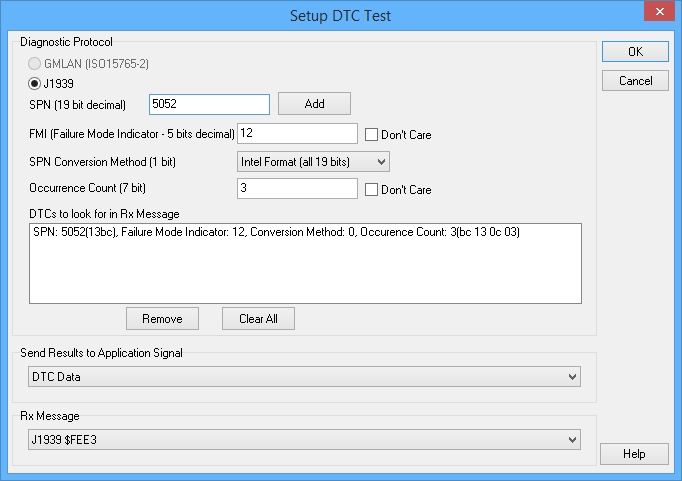Enable Don't Care for FMI
The width and height of the screenshot is (682, 481).
[x=372, y=134]
